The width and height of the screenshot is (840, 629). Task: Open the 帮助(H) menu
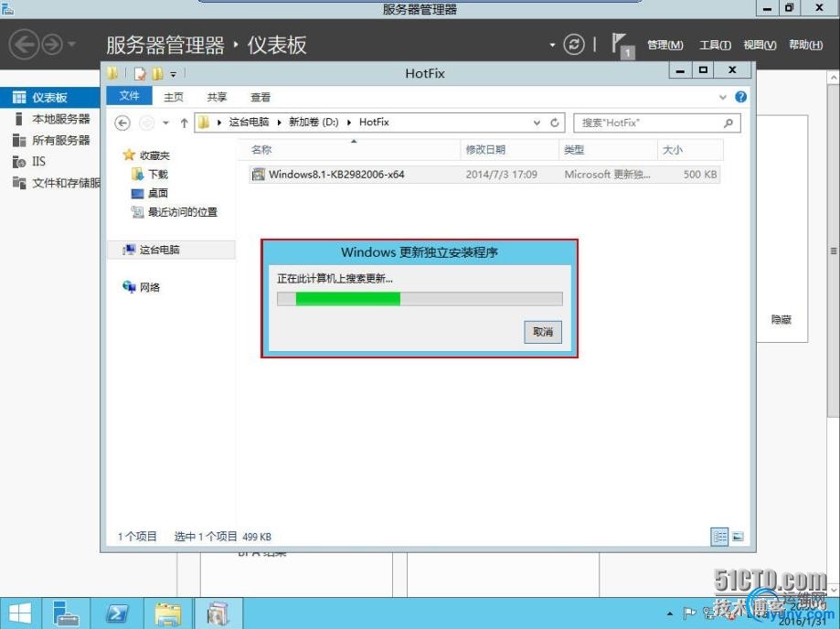pos(805,45)
